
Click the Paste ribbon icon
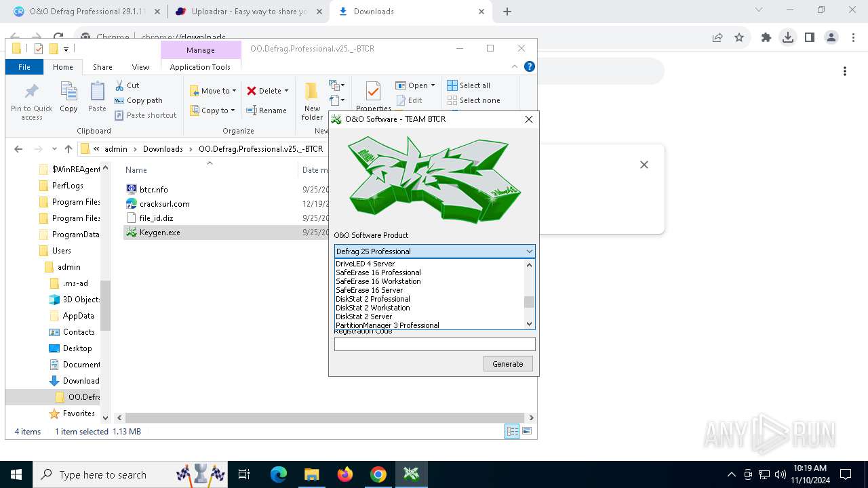[x=98, y=91]
